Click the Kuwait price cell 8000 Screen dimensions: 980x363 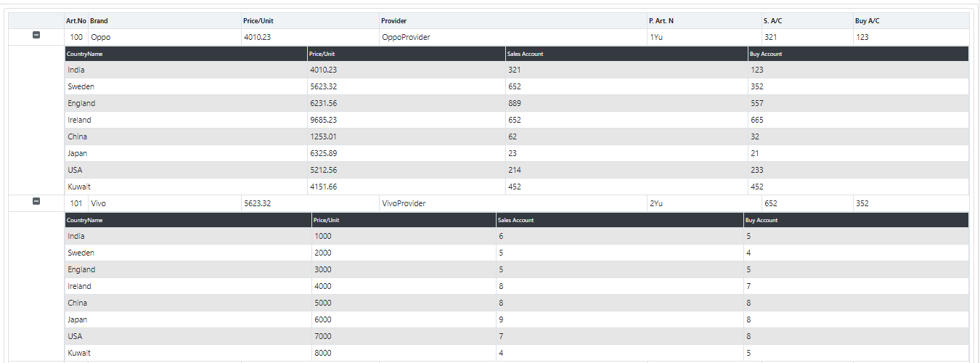pos(323,353)
